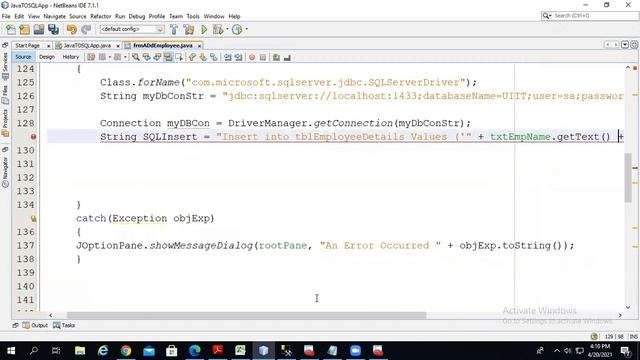Open the editor navigation Forward dropdown arrow
Viewport: 640px width, 360px height.
[x=125, y=58]
